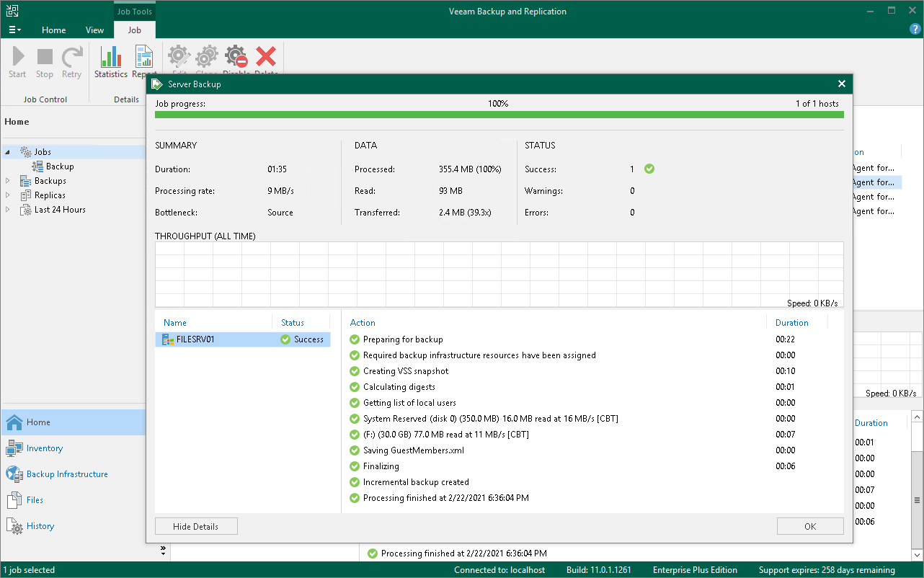Screen dimensions: 924x578
Task: Expand the Backups tree node
Action: tap(9, 181)
